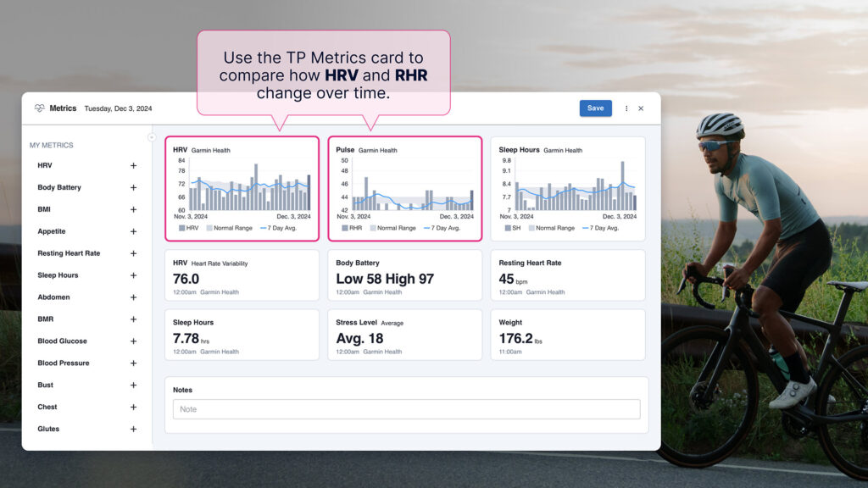
Task: Collapse the My Metrics sidebar panel
Action: click(152, 137)
